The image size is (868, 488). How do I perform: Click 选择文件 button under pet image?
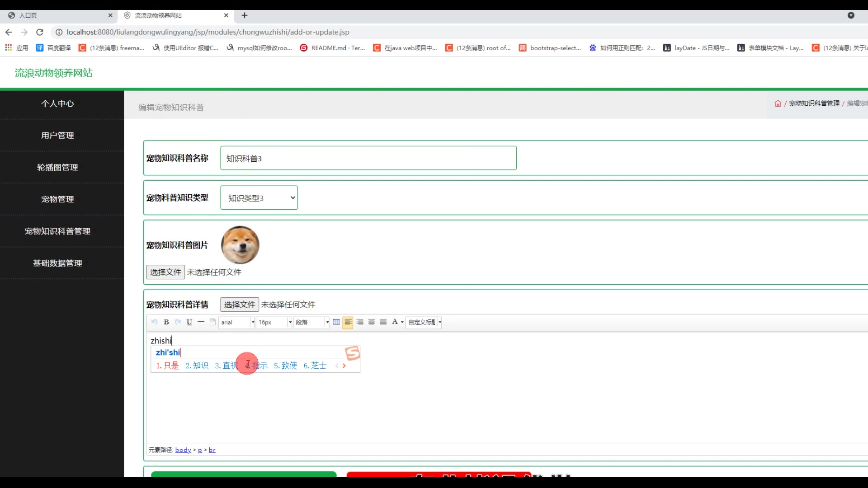165,272
